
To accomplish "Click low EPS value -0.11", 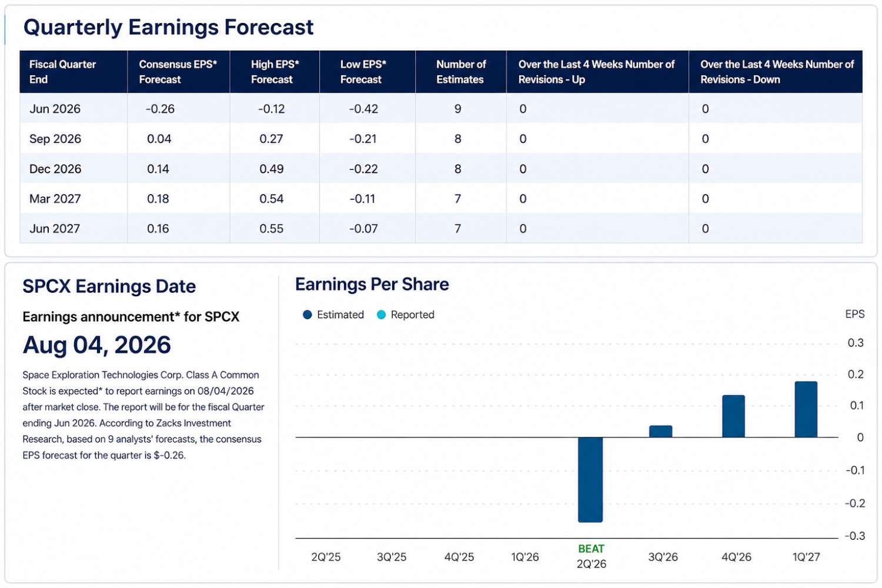I will [x=362, y=199].
